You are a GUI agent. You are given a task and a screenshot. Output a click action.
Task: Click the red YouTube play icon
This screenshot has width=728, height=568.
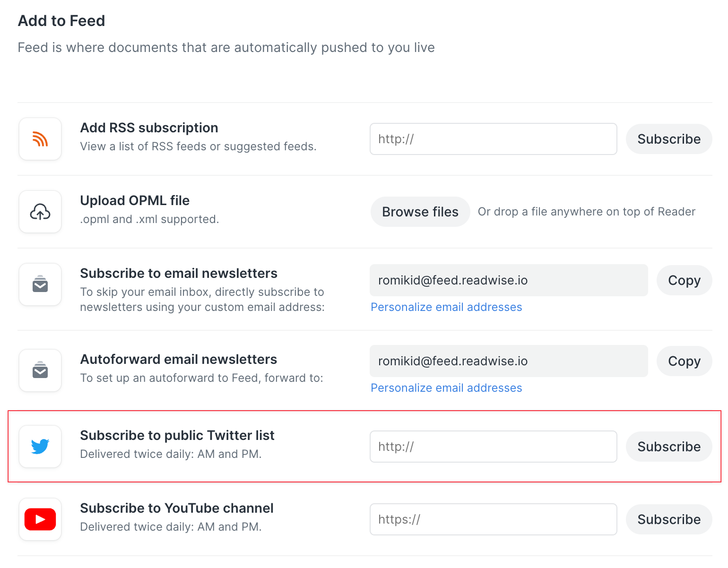point(40,519)
